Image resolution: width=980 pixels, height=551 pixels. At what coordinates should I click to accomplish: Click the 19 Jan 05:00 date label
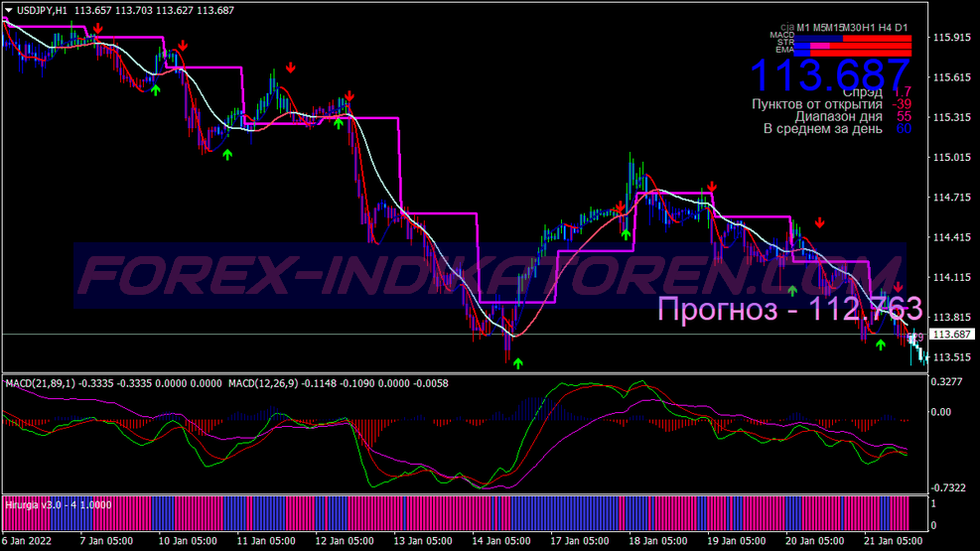pyautogui.click(x=737, y=541)
